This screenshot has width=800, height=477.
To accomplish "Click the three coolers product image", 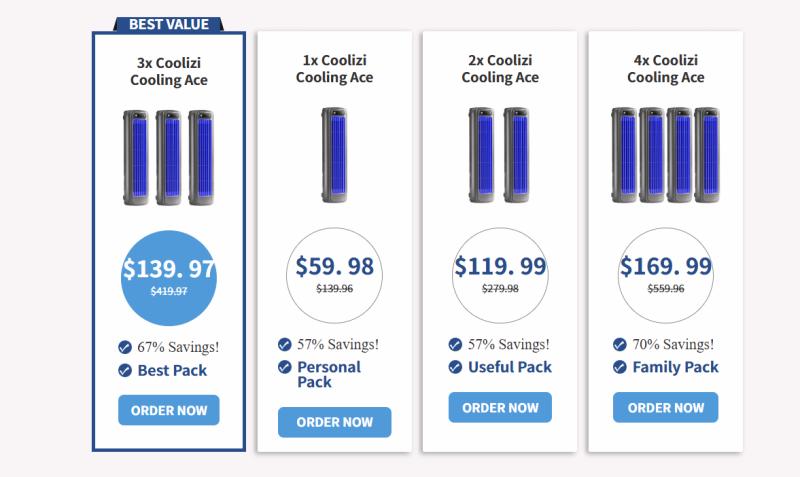I will coord(169,158).
